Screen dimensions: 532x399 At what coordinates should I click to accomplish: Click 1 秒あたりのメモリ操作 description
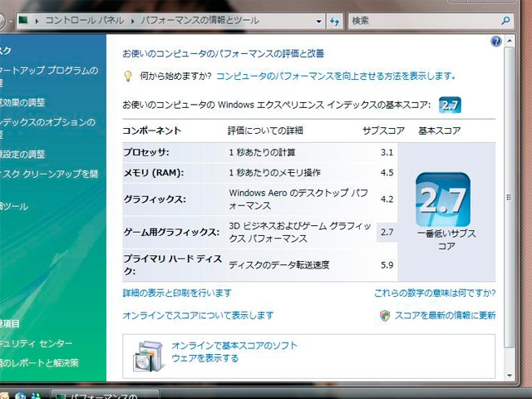274,173
